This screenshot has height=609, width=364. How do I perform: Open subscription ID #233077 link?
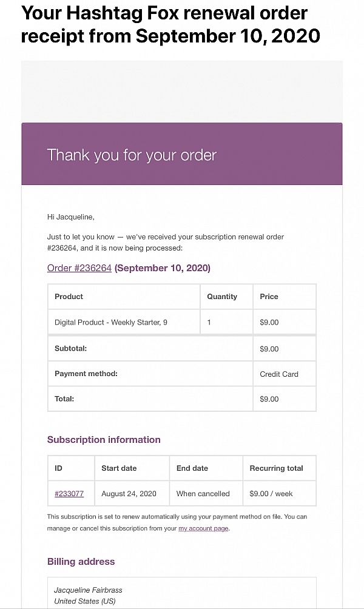[x=69, y=494]
